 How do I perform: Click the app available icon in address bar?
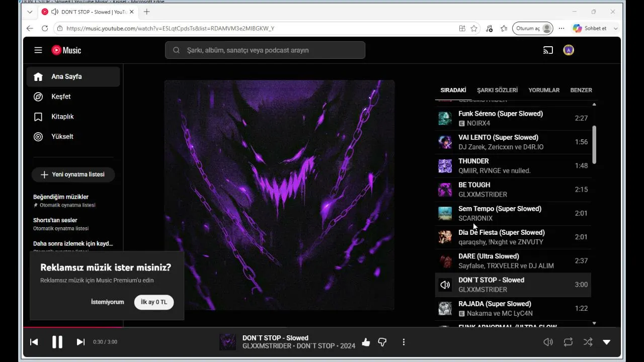point(462,29)
